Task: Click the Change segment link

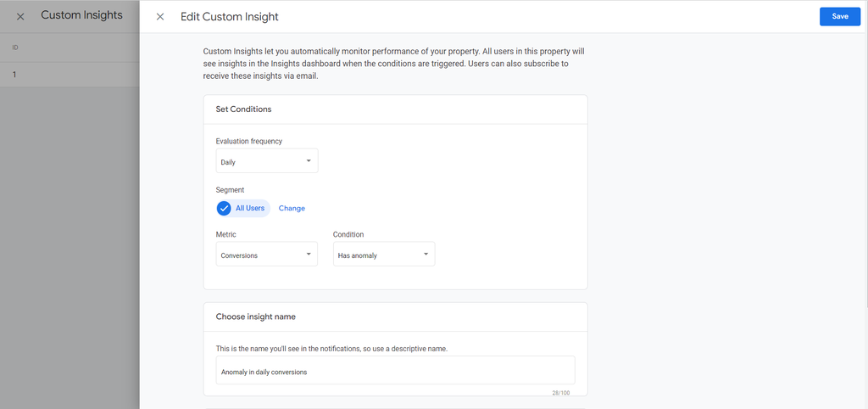Action: coord(292,208)
